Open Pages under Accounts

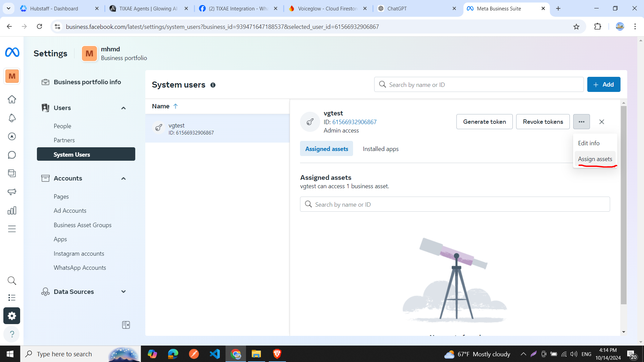tap(61, 197)
